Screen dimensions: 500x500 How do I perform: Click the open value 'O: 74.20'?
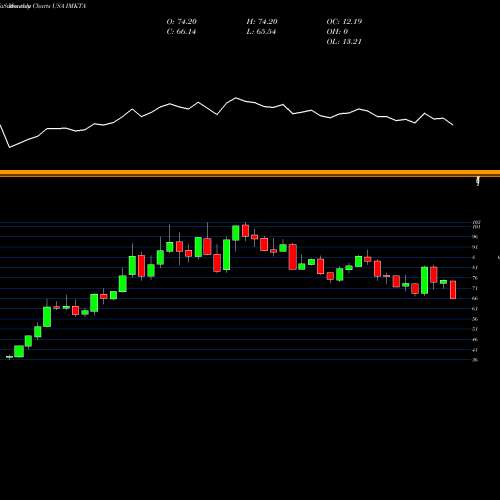[x=182, y=21]
